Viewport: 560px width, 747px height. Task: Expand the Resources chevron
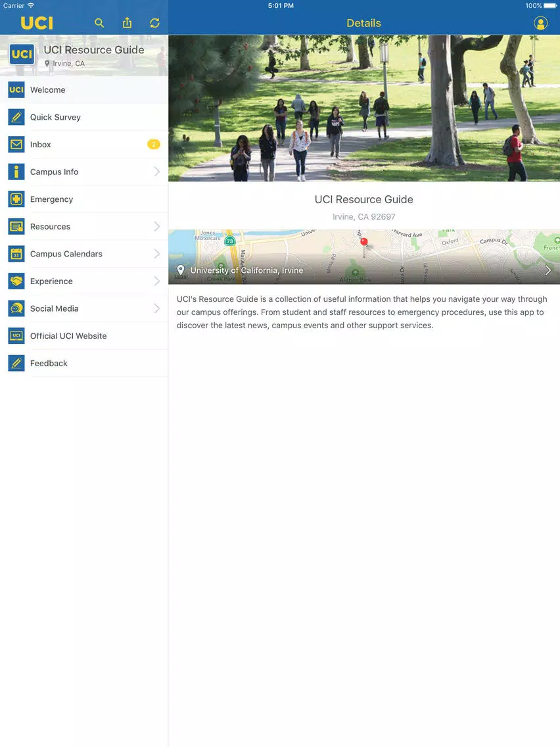click(157, 227)
